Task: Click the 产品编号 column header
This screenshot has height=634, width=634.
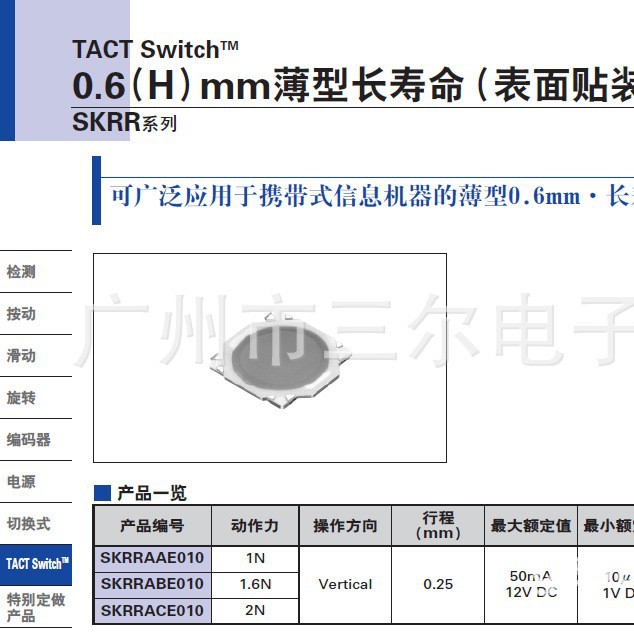Action: (152, 526)
